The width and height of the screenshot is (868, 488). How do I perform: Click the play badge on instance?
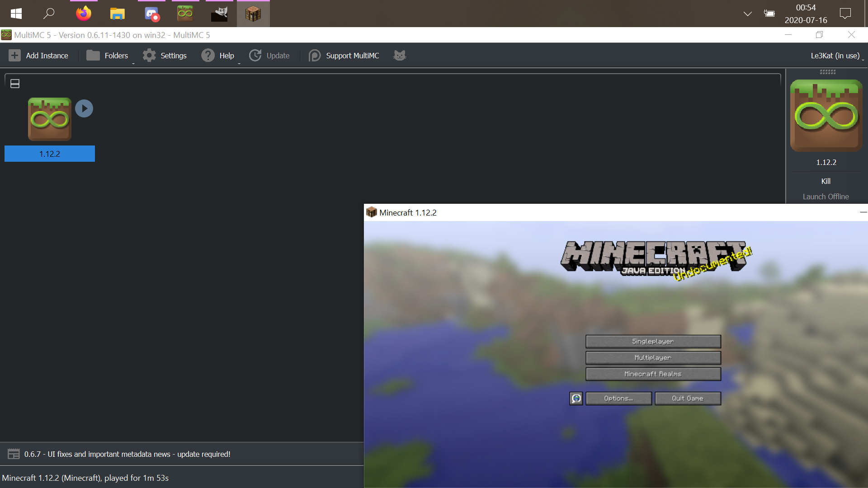(x=84, y=108)
